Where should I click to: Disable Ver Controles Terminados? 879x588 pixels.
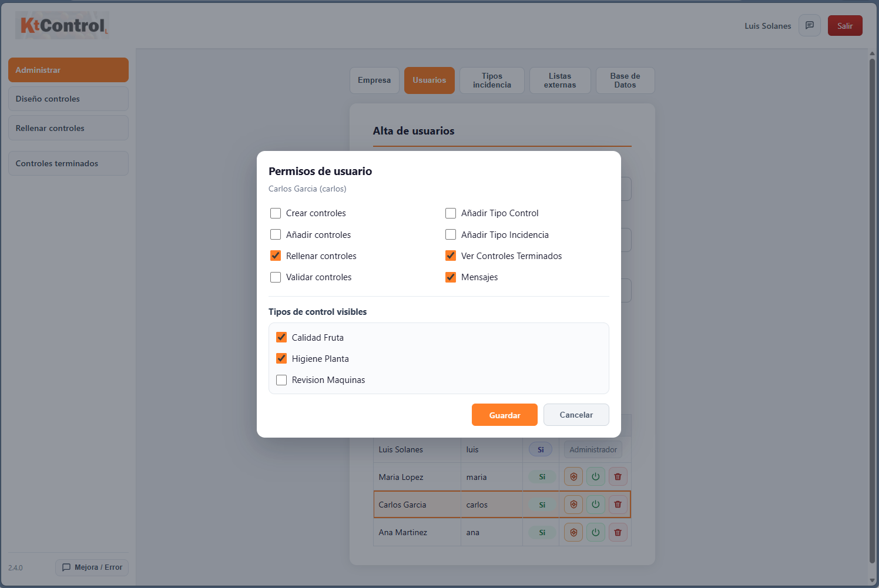[x=450, y=256]
